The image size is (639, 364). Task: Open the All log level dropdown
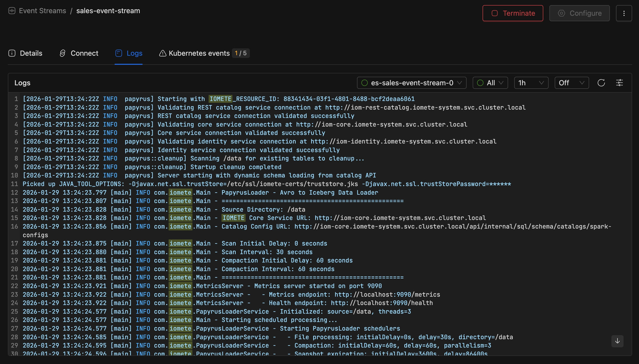point(490,83)
